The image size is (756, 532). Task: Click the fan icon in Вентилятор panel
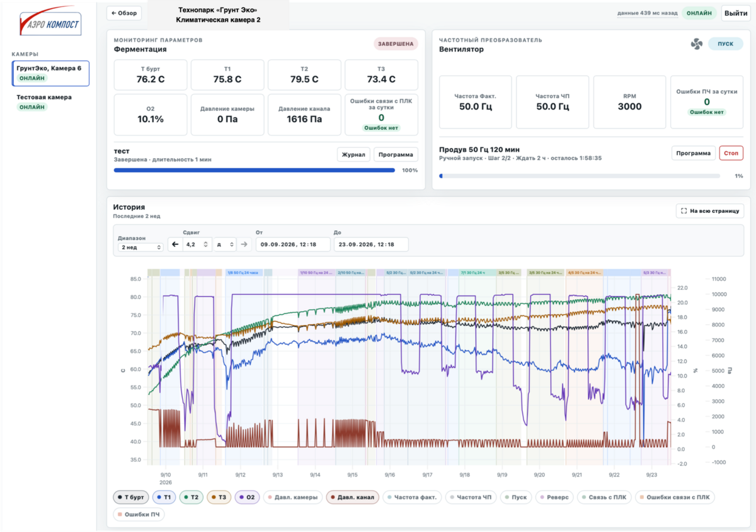(696, 44)
